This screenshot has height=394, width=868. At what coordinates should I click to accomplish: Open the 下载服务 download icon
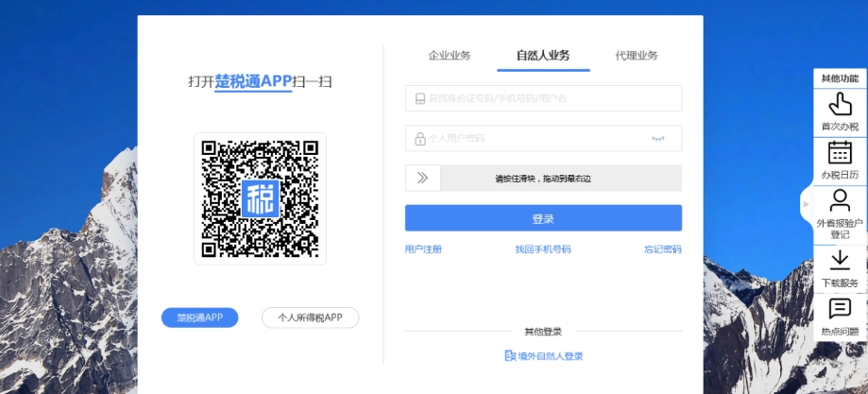point(840,261)
